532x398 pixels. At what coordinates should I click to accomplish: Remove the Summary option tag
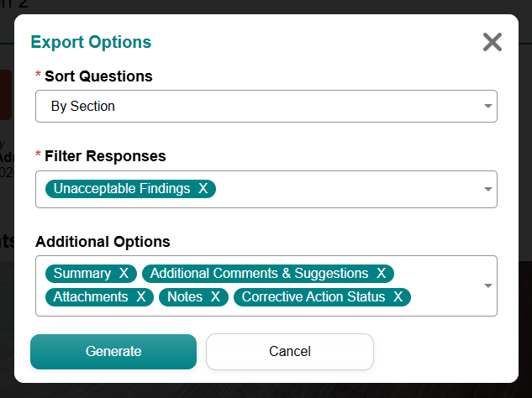coord(124,273)
